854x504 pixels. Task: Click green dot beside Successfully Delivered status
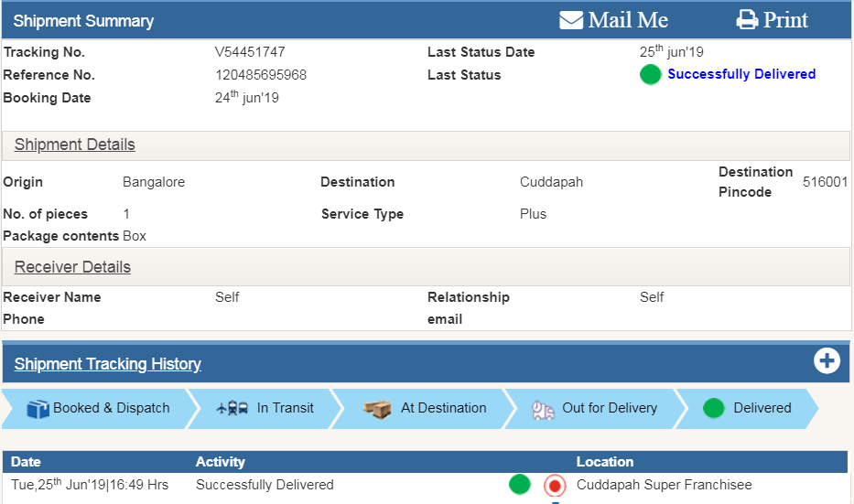click(650, 75)
